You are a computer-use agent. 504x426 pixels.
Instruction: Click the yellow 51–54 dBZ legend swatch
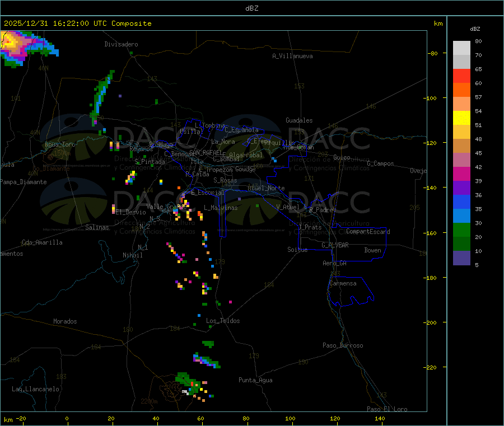pos(461,118)
